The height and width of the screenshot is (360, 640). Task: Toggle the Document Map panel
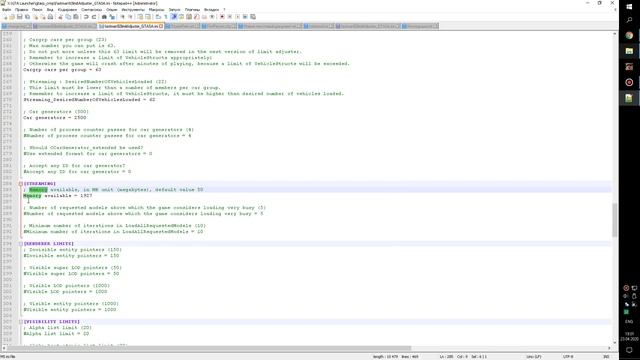click(189, 17)
